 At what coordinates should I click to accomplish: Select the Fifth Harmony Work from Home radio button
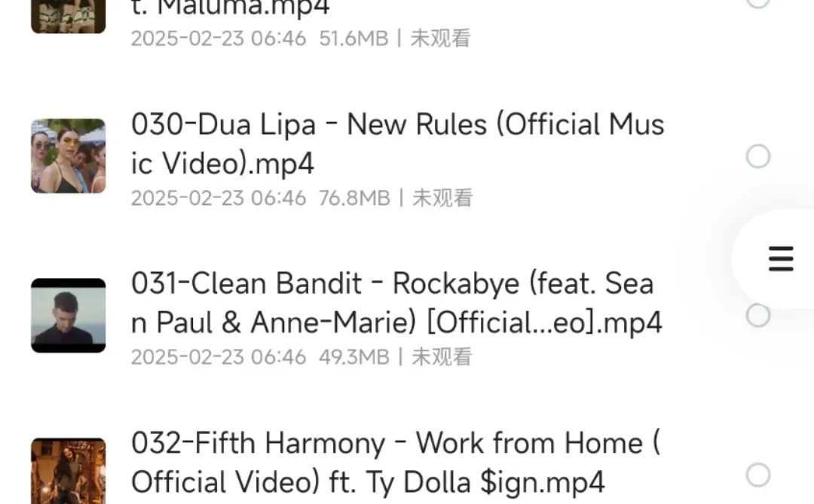click(x=758, y=475)
